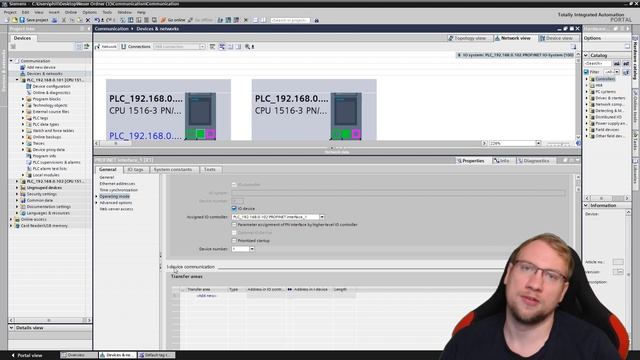This screenshot has height=360, width=640.
Task: Open the Project menu
Action: click(10, 12)
